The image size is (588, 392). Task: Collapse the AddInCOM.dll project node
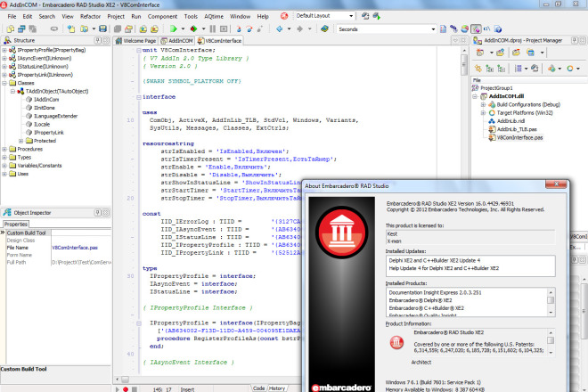pyautogui.click(x=475, y=96)
